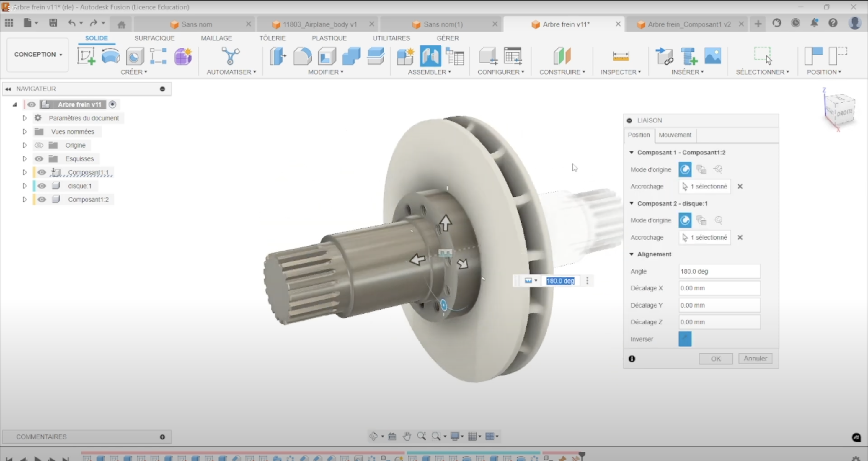Click the Measure icon under Inspecter

pyautogui.click(x=620, y=56)
